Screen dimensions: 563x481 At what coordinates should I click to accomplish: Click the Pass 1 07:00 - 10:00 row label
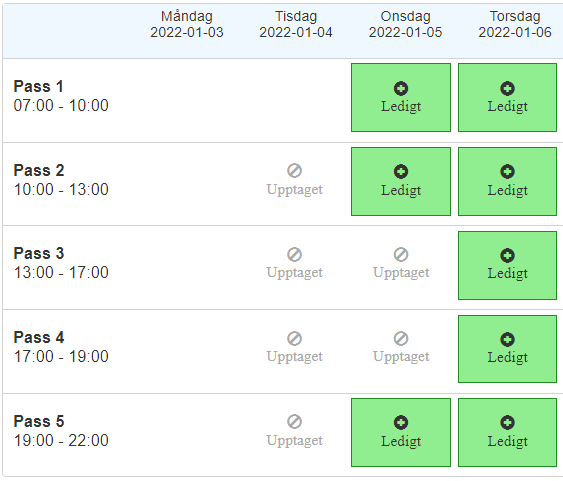[61, 96]
